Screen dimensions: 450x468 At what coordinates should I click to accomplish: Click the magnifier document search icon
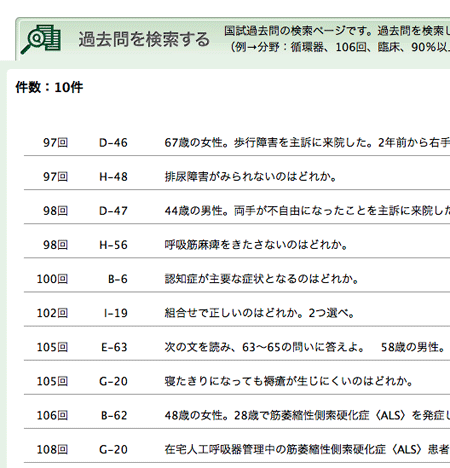(x=41, y=39)
